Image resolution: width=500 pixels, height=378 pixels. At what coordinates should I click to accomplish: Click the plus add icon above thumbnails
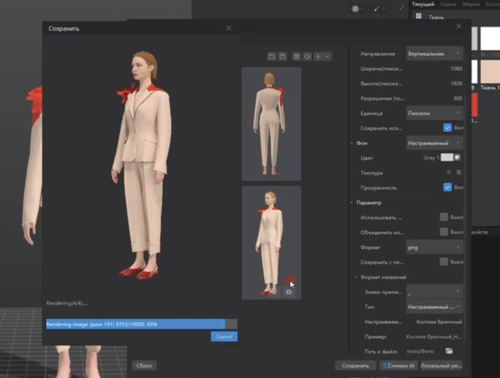point(318,56)
